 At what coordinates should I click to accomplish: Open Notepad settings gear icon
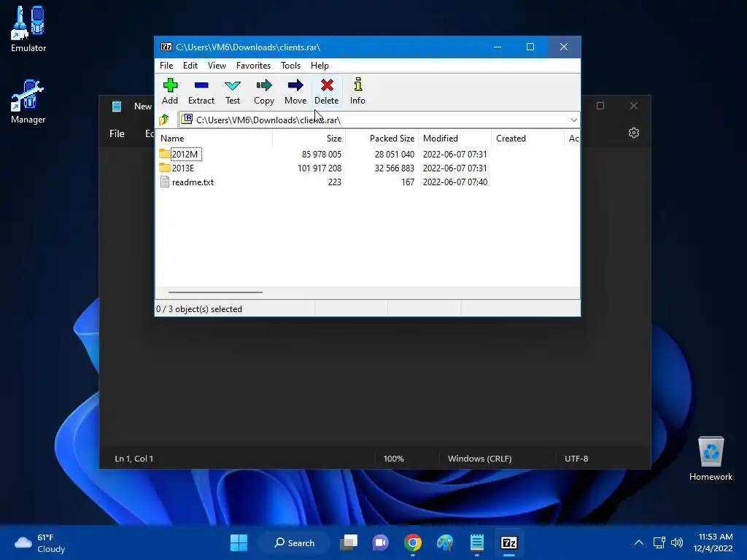634,133
